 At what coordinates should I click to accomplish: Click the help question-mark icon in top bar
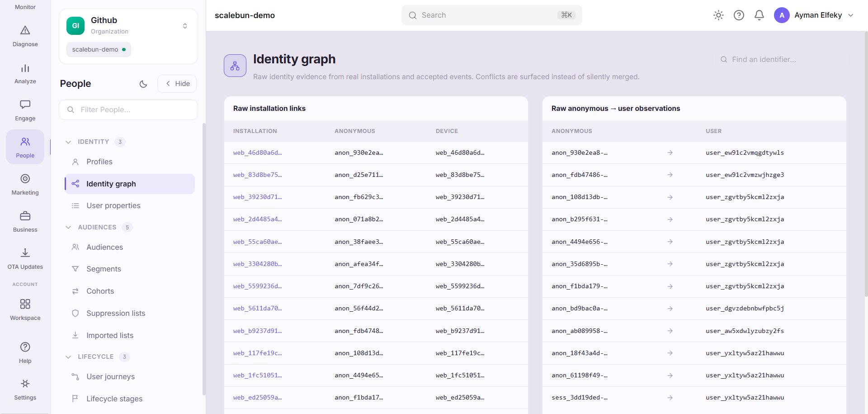tap(739, 15)
